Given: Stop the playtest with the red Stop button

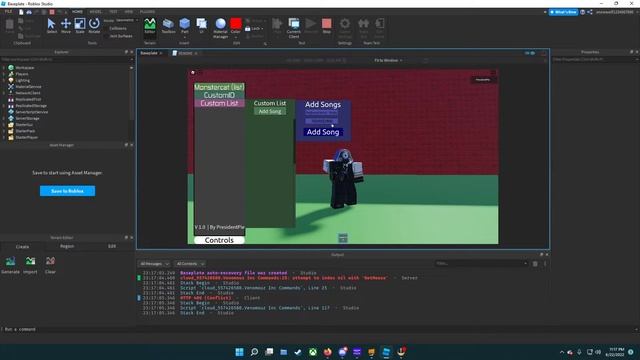Looking at the screenshot, I should (327, 26).
